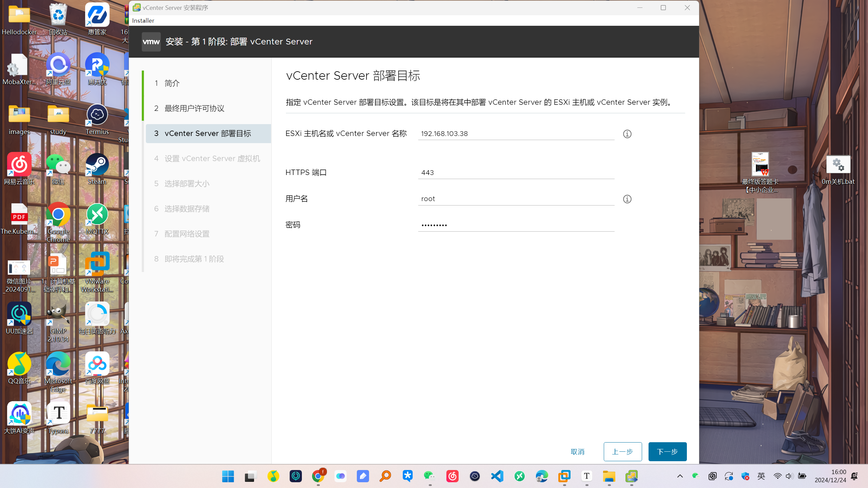The height and width of the screenshot is (488, 868).
Task: Select step 2 最终用户许可协议
Action: [208, 108]
